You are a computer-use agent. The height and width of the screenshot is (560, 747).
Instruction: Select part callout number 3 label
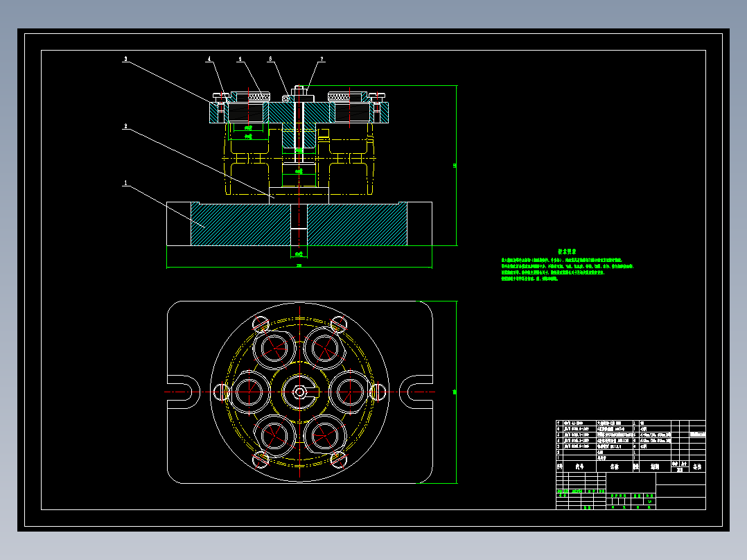(126, 59)
